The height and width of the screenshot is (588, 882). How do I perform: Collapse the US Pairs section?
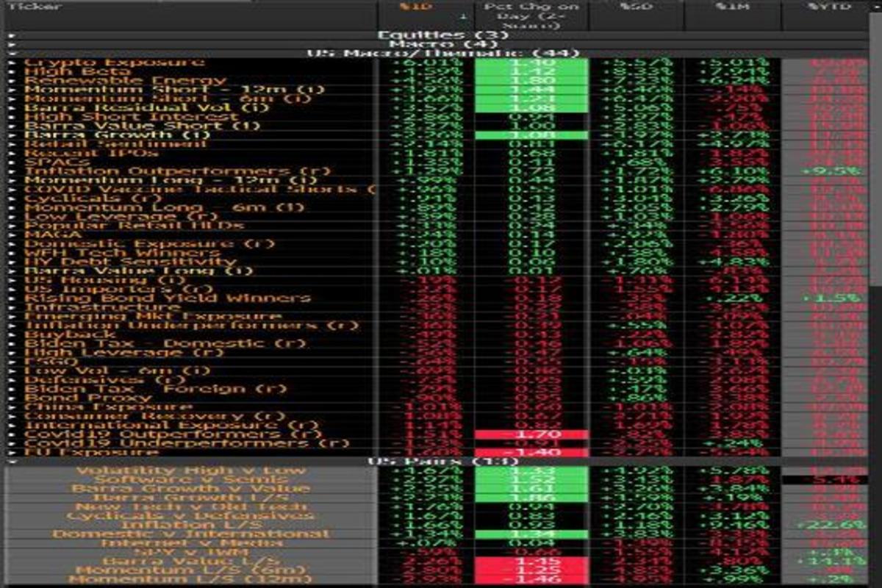[12, 461]
